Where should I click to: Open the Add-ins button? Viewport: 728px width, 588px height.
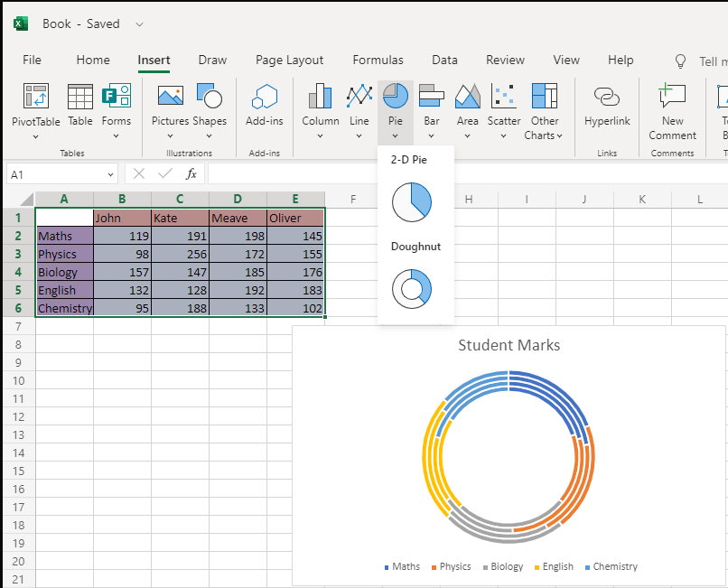click(x=265, y=104)
